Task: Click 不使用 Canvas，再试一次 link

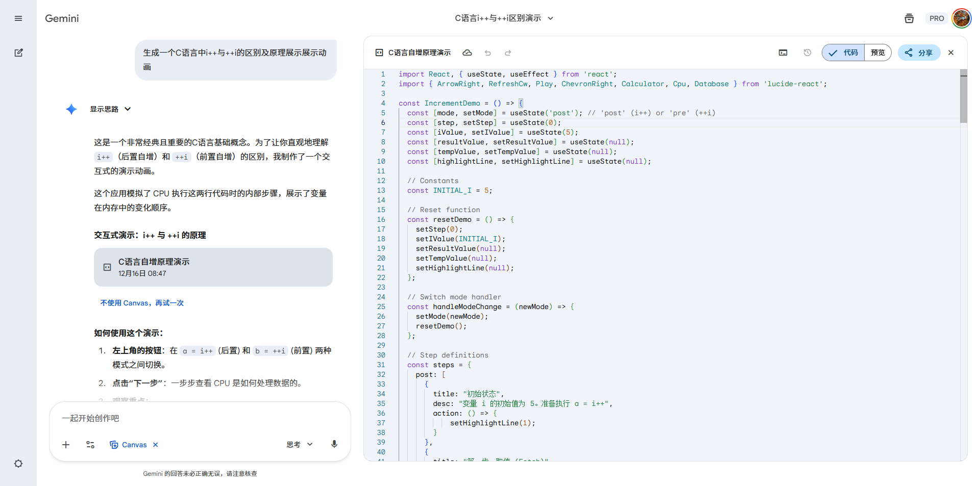Action: tap(141, 302)
